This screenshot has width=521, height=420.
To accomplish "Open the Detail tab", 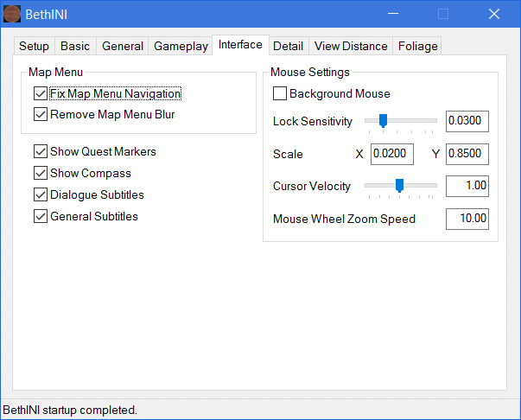I will (288, 47).
